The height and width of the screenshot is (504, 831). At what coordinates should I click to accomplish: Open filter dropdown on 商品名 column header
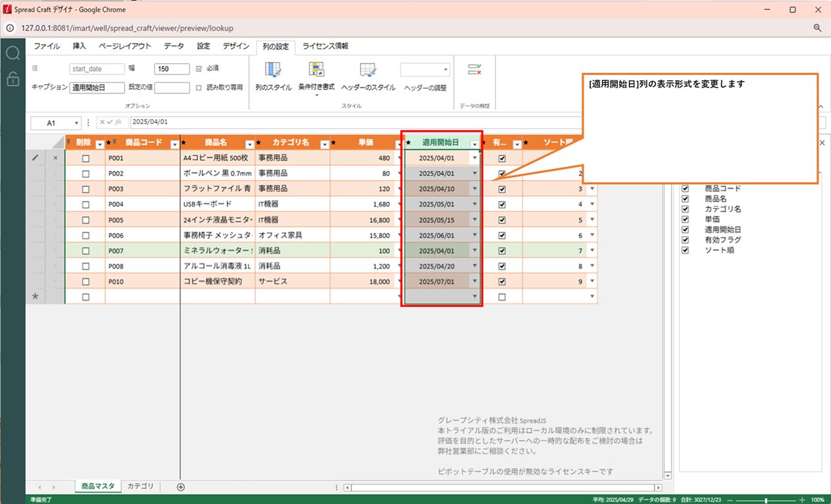click(x=250, y=144)
